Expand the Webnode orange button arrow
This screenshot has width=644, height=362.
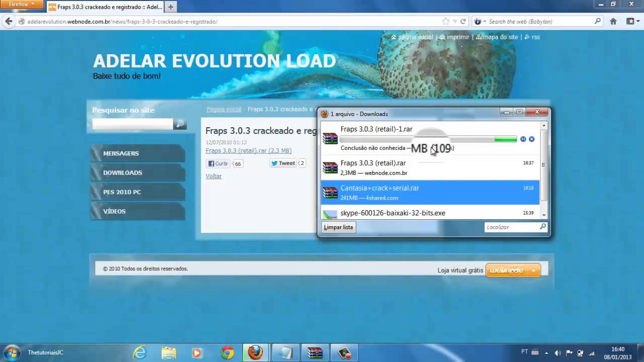pos(533,270)
